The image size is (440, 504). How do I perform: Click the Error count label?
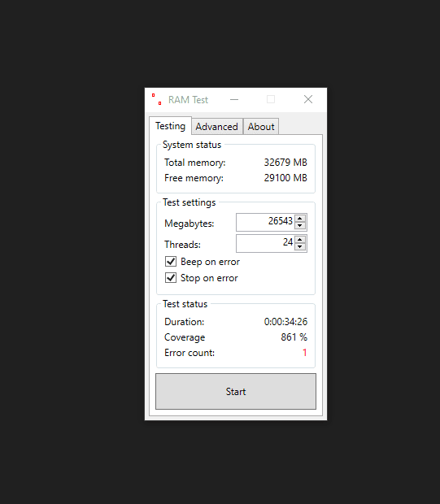[190, 353]
